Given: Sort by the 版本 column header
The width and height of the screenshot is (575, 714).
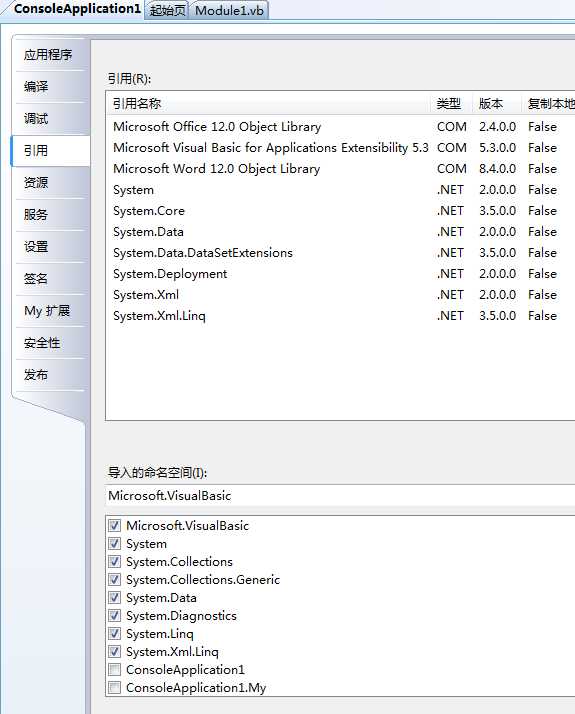Looking at the screenshot, I should pyautogui.click(x=497, y=103).
